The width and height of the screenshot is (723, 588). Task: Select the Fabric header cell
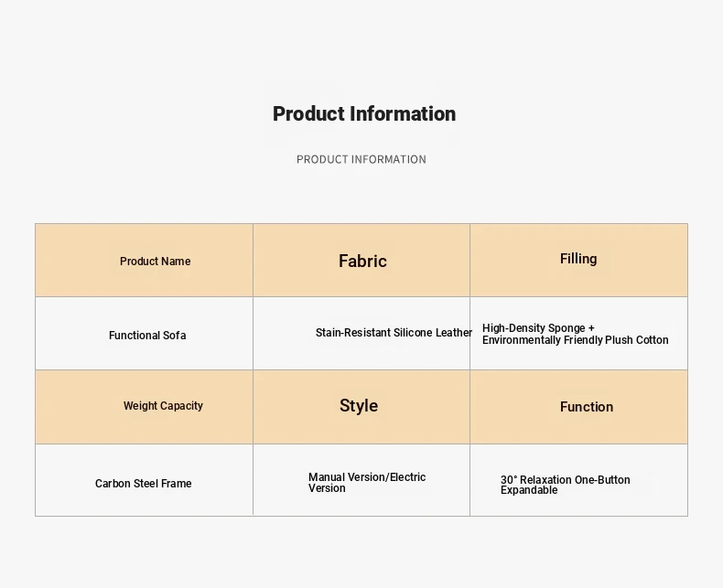[x=361, y=261]
